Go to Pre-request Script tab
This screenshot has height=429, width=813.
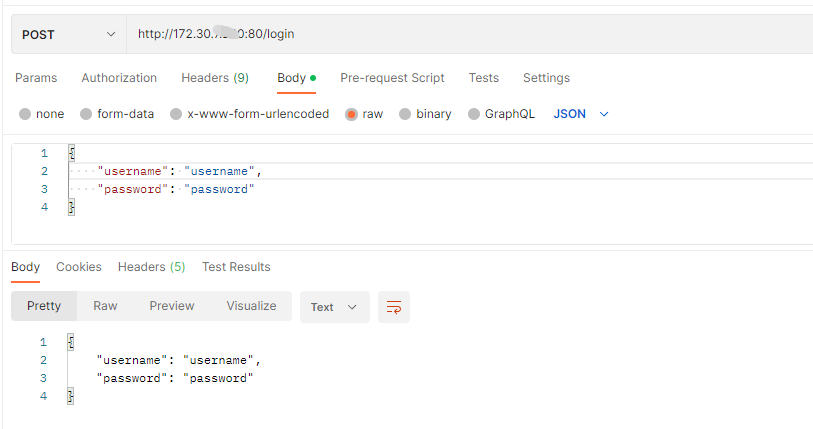[392, 78]
